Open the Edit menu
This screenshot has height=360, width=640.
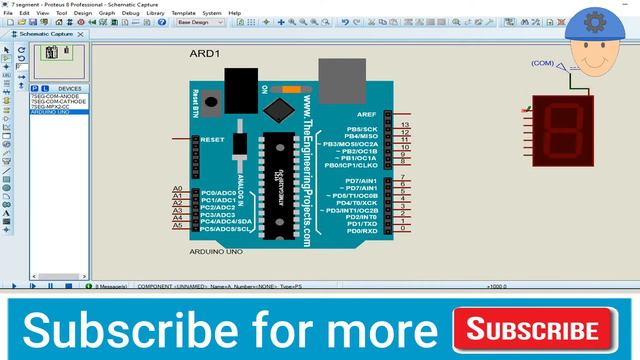(24, 13)
